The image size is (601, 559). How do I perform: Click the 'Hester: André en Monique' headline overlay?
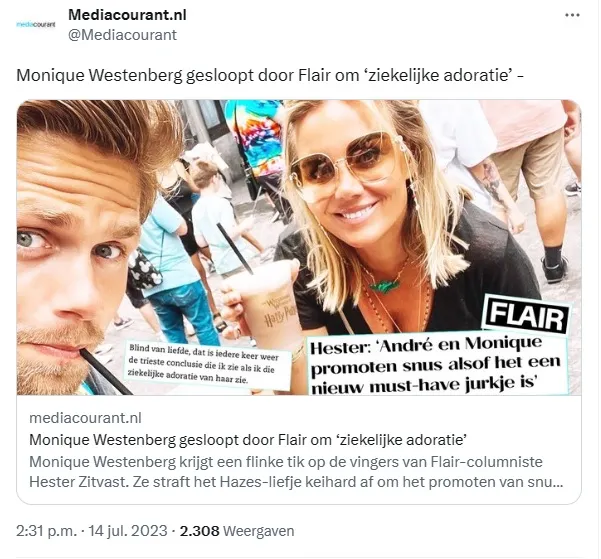click(x=436, y=365)
